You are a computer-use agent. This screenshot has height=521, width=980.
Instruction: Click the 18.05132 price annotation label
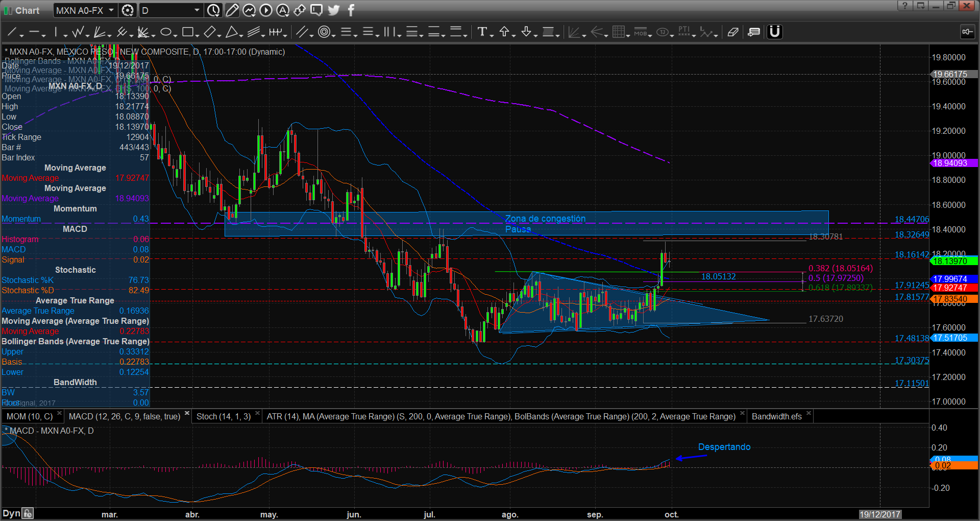click(718, 276)
